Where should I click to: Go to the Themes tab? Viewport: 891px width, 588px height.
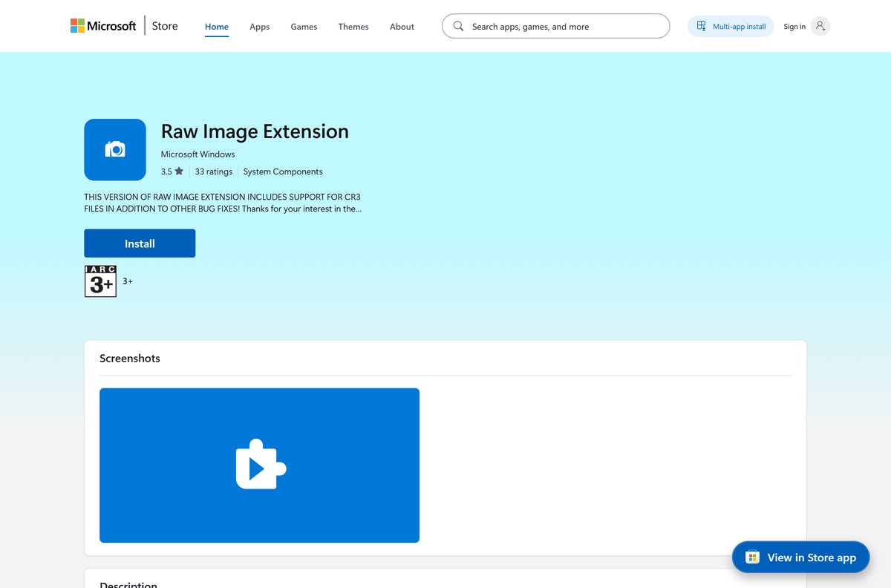pos(353,27)
